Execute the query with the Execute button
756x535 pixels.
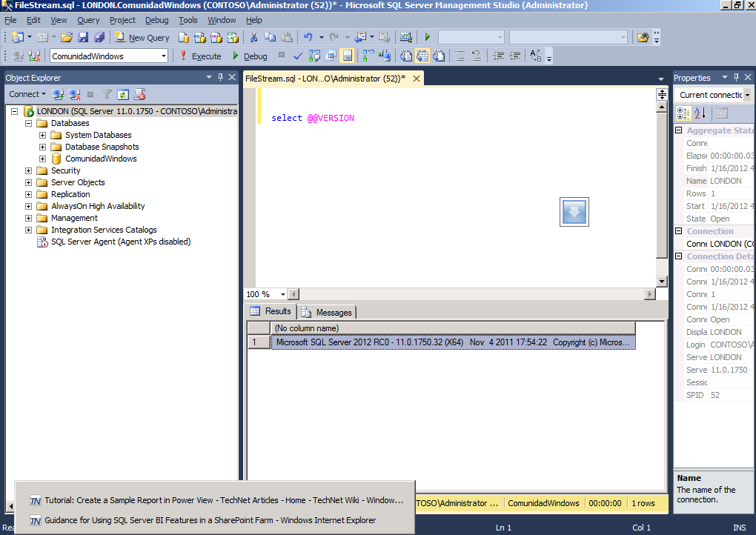(201, 56)
